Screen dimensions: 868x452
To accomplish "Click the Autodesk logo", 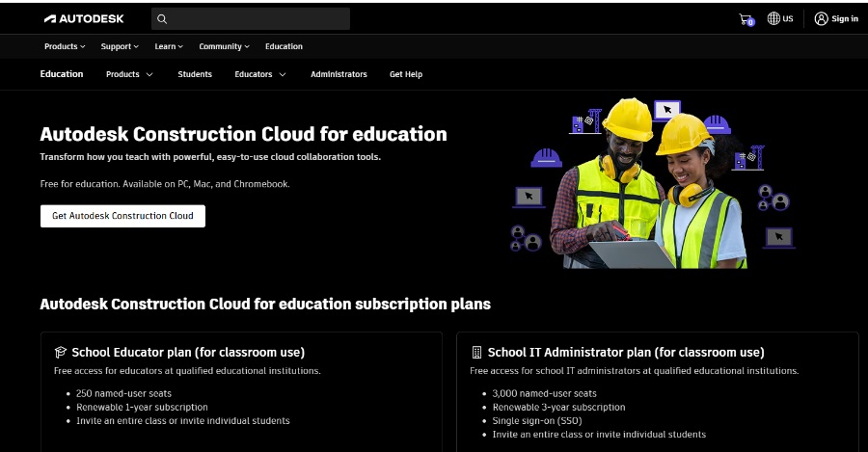I will coord(84,19).
